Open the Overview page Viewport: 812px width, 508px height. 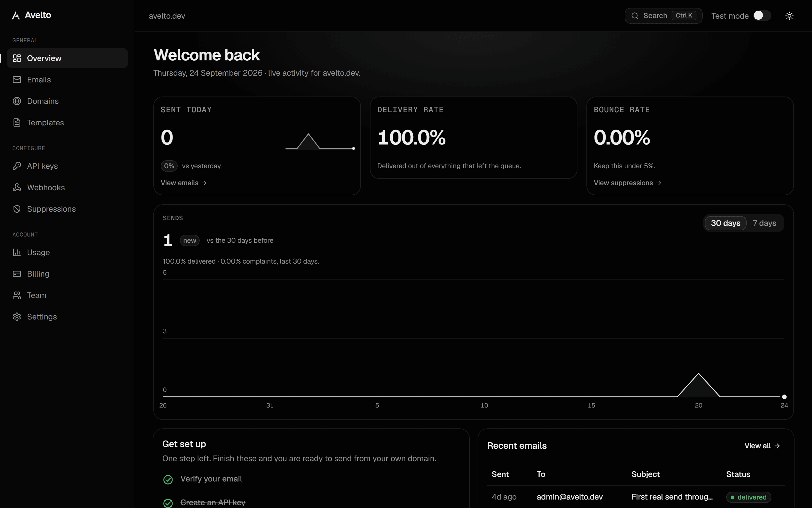[67, 58]
